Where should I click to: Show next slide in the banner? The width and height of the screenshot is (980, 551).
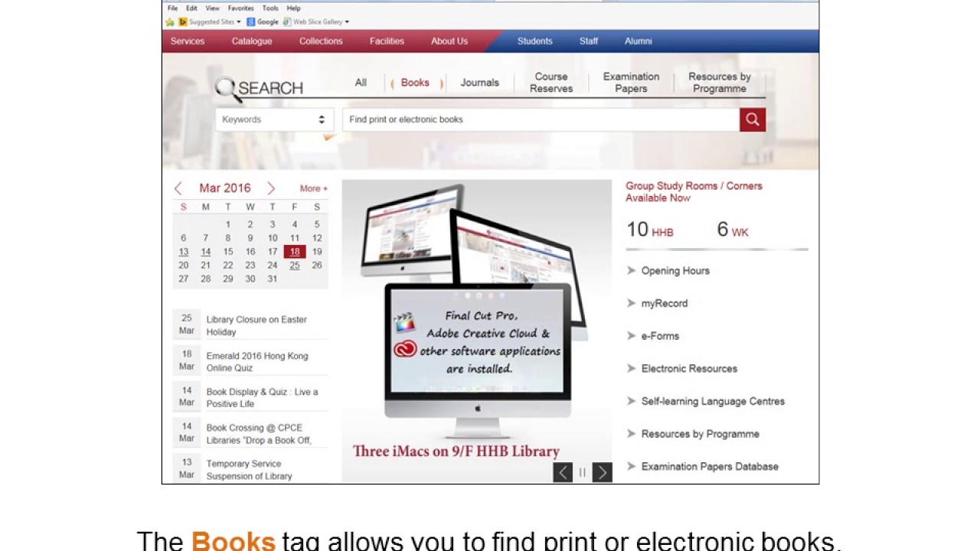pos(602,472)
